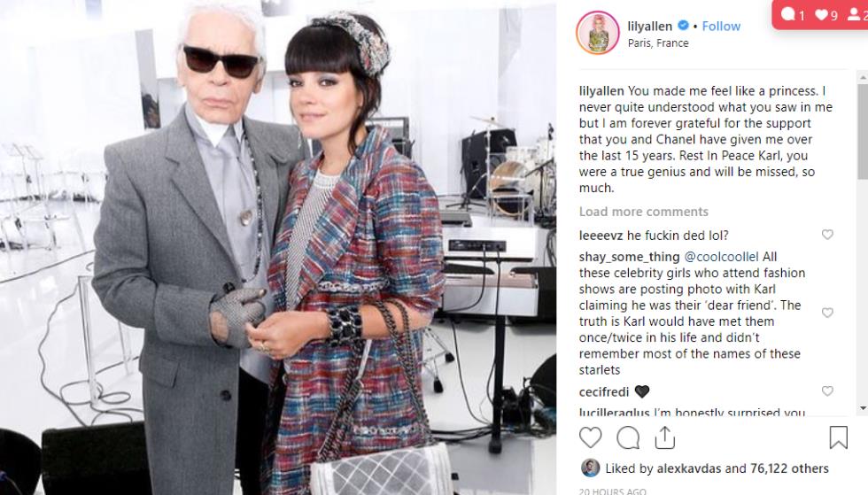Viewport: 868px width, 495px height.
Task: Follow the lilyallen account
Action: (x=721, y=26)
